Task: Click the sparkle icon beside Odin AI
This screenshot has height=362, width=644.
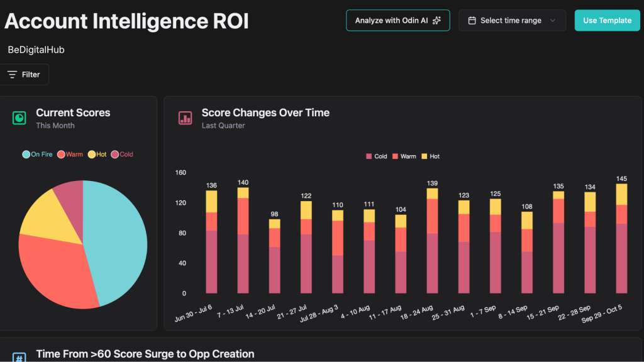Action: 436,20
